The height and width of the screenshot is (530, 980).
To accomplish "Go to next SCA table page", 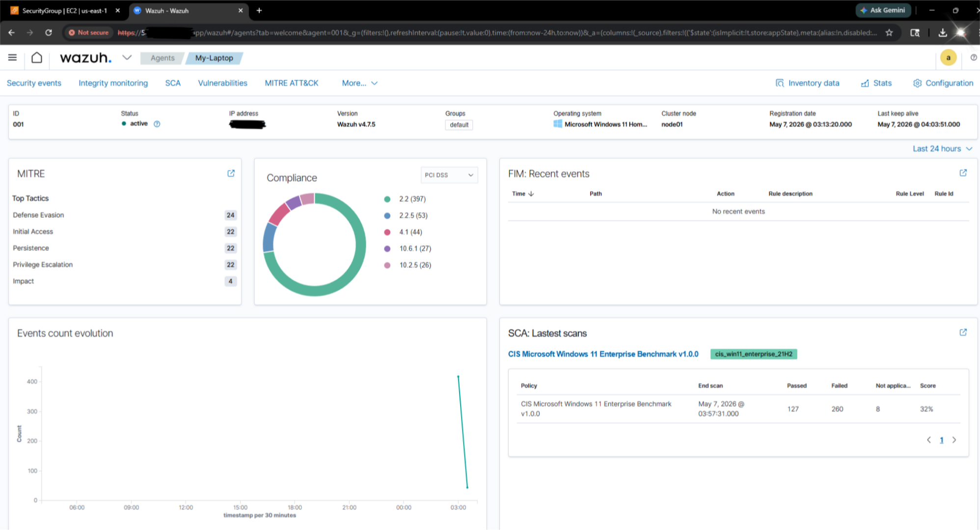I will (954, 440).
